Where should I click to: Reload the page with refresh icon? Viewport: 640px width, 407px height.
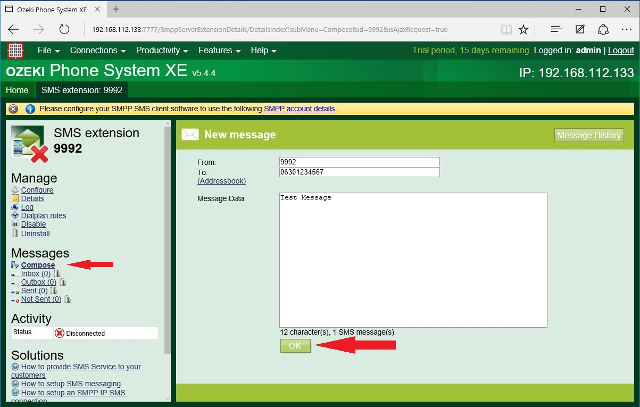64,29
